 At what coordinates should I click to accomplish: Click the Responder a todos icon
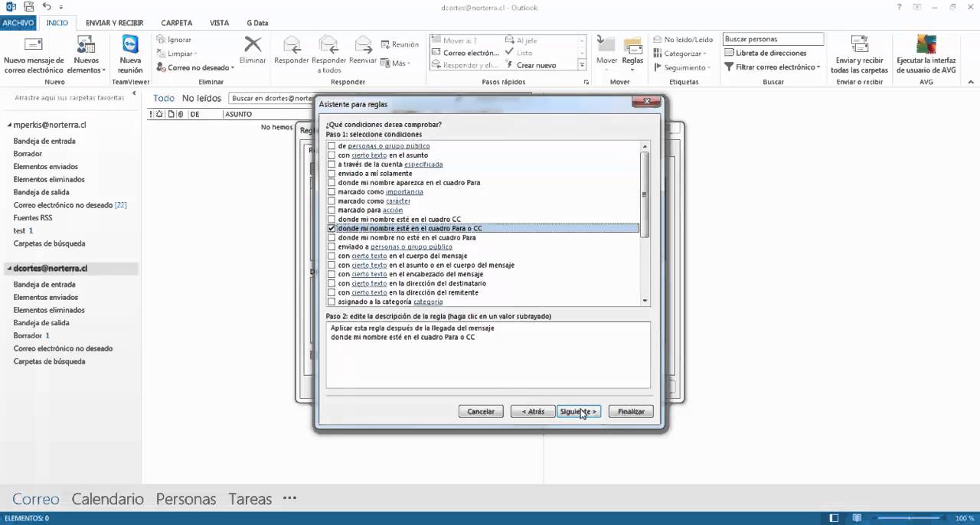click(328, 44)
